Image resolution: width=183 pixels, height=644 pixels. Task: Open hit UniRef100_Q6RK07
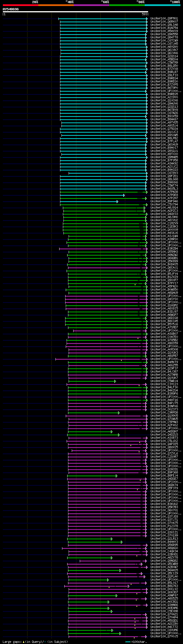[x=164, y=22]
